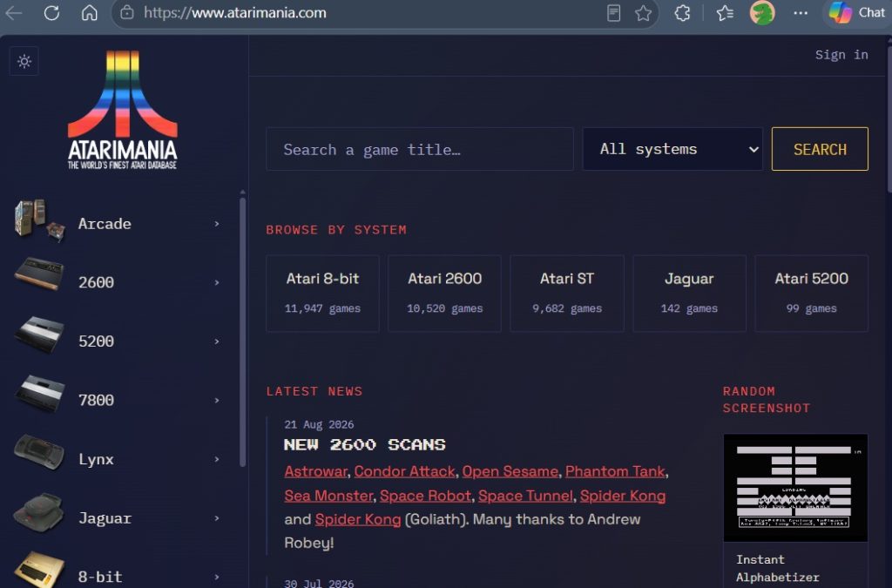Click the address bar URL

[x=235, y=12]
